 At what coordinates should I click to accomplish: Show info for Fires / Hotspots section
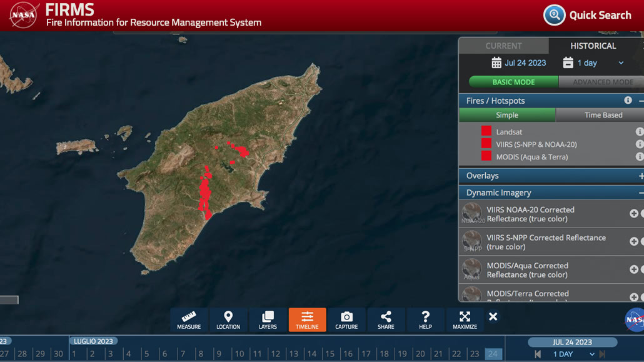pos(628,100)
